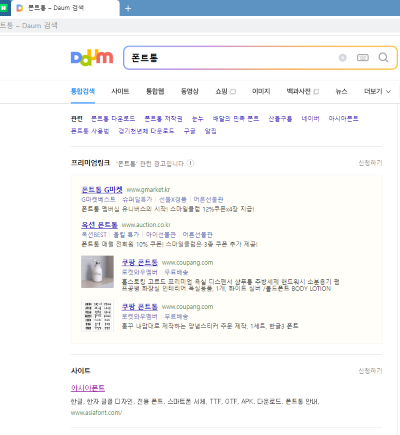Switch to the green pinned browser tab
400x435 pixels.
(4, 8)
